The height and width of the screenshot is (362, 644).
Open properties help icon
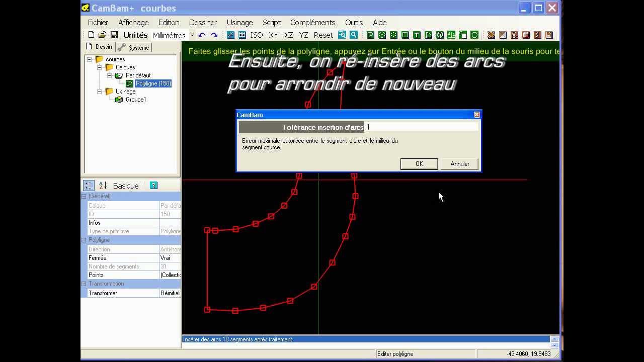click(x=153, y=186)
